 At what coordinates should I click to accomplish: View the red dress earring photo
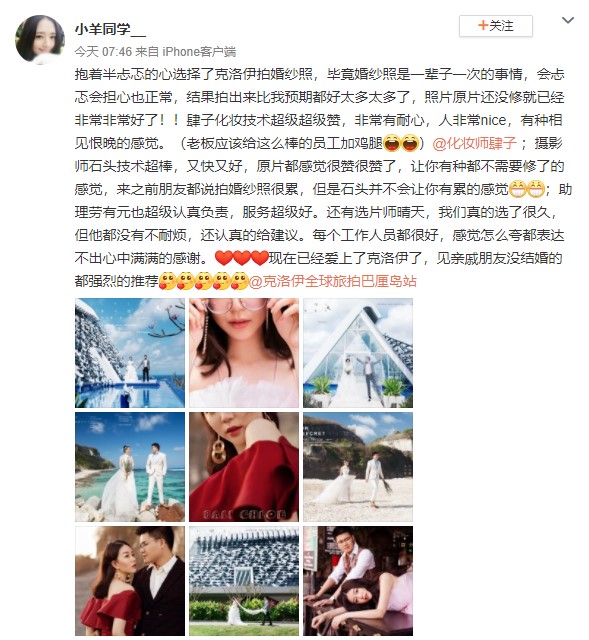click(x=244, y=467)
